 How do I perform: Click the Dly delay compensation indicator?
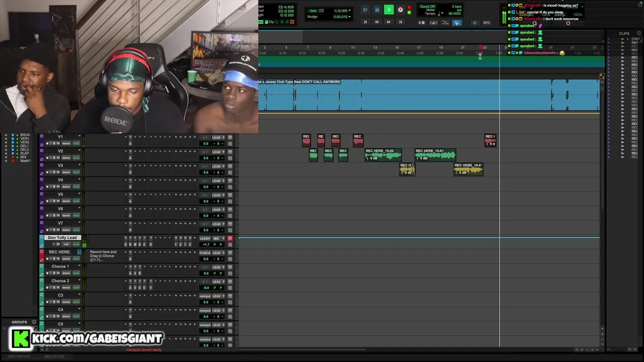272,22
